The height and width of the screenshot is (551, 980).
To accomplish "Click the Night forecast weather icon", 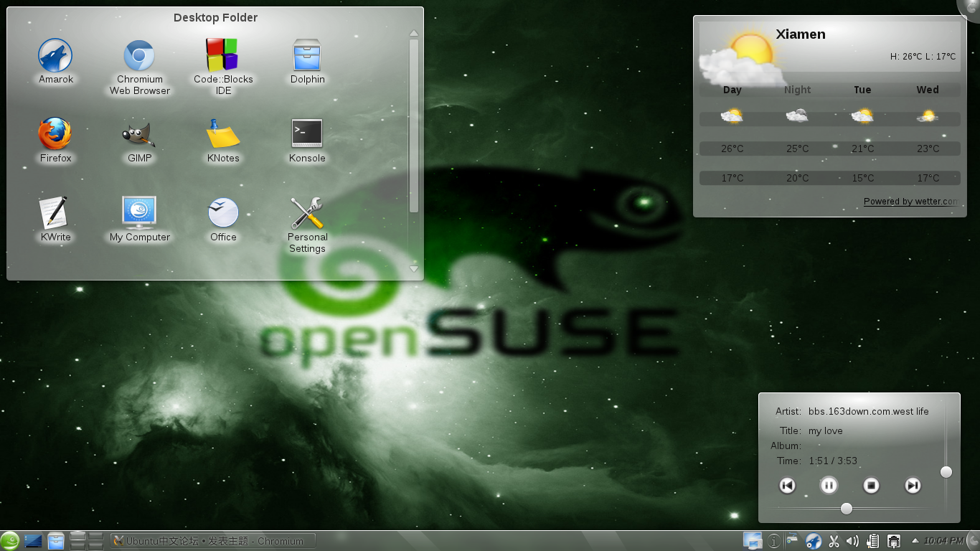I will click(x=797, y=116).
